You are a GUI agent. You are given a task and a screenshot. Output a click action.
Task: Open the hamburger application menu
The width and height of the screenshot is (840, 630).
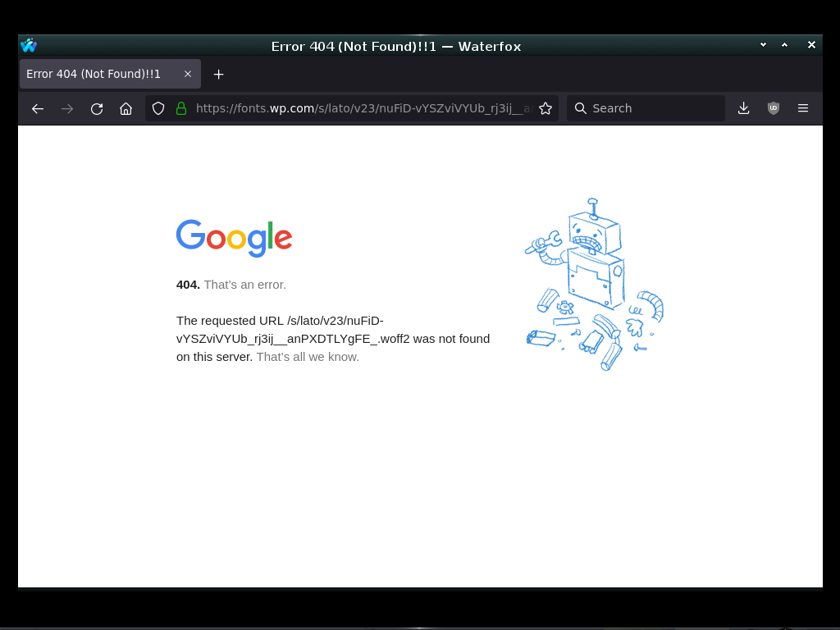pos(802,107)
